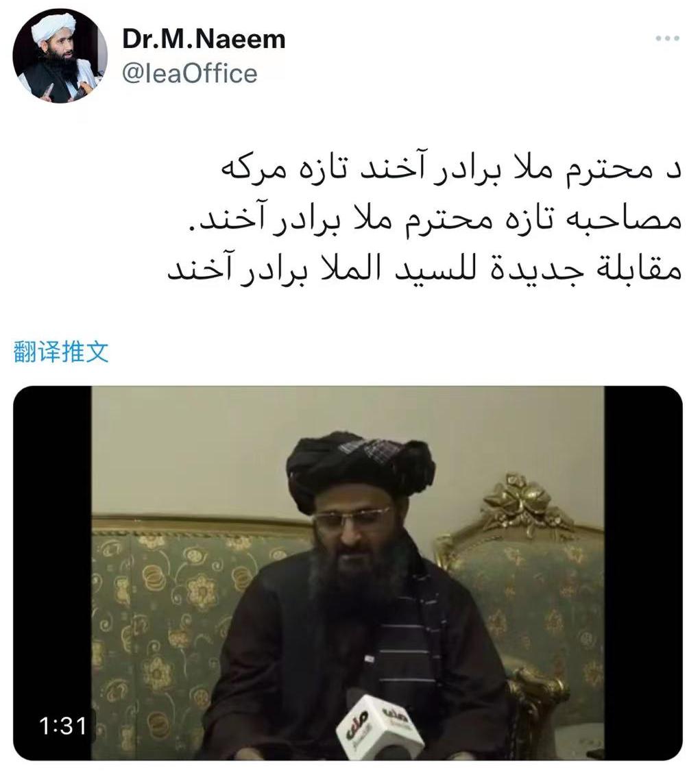The image size is (700, 773).
Task: Open the @IeaOffice handle link
Action: 189,74
